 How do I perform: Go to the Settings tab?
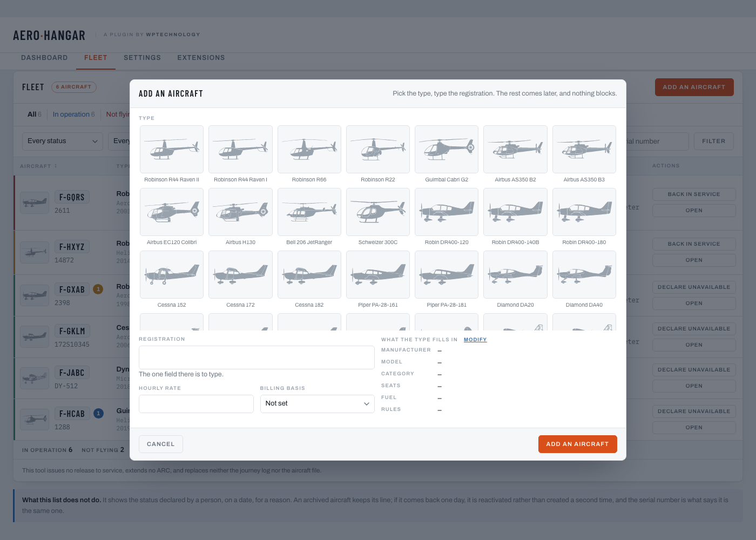142,58
